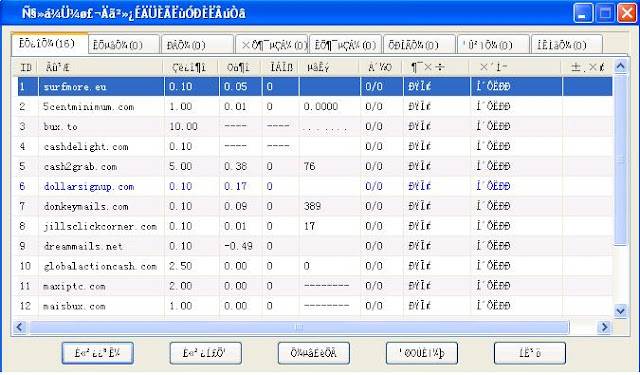Select the last tab on the right

pyautogui.click(x=567, y=44)
